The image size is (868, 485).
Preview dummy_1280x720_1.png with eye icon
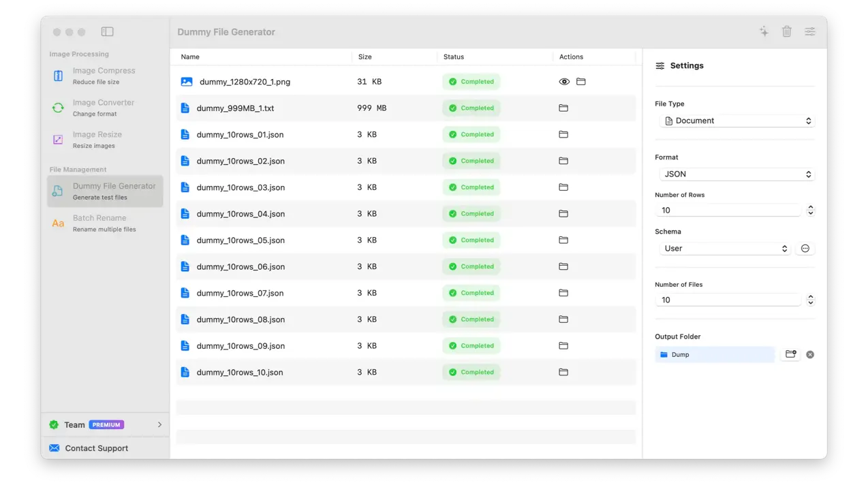[x=564, y=82]
